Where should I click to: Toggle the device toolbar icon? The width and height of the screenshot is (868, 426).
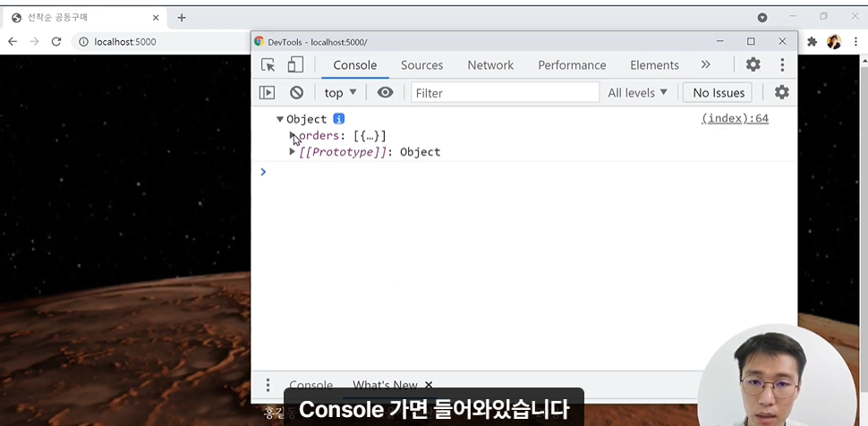point(295,64)
